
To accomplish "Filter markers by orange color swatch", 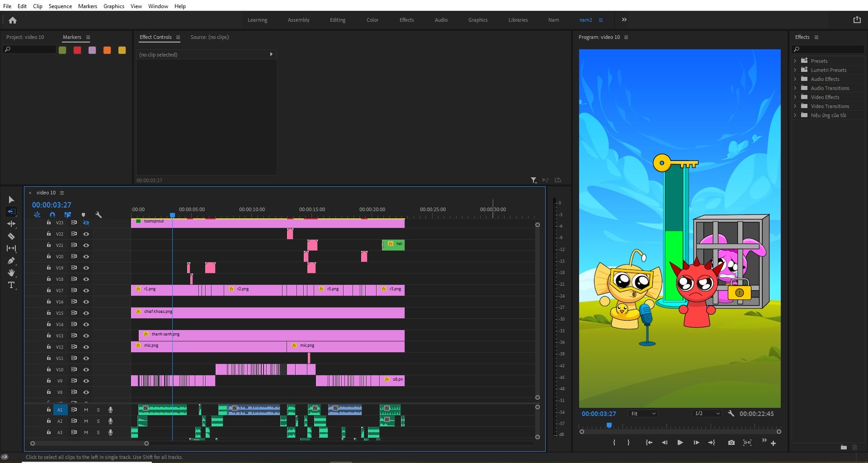I will click(x=107, y=50).
